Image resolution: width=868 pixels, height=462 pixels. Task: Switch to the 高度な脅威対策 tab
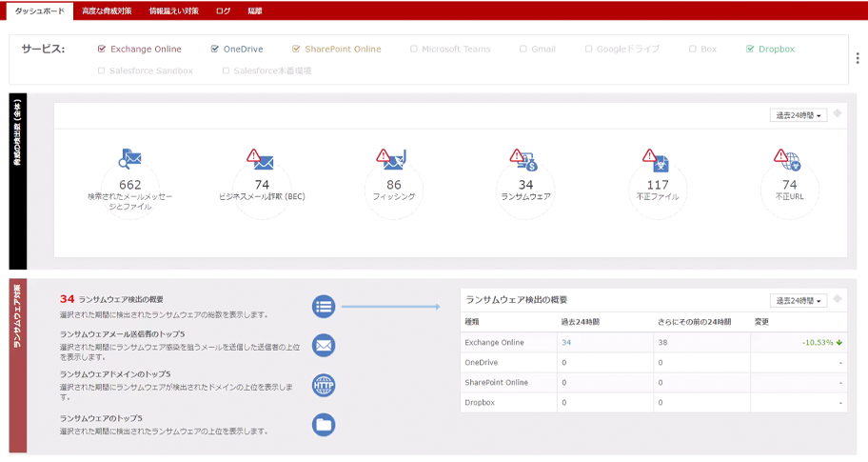pyautogui.click(x=107, y=10)
